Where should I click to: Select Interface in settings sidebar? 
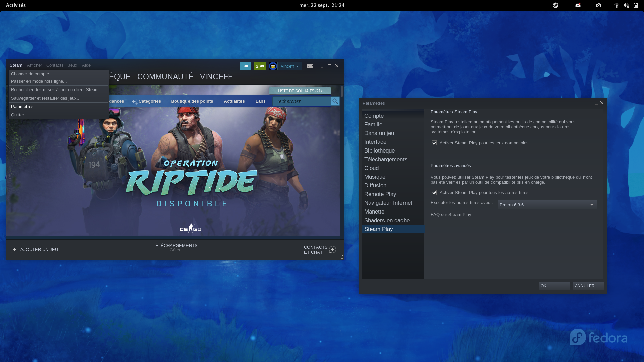tap(393, 142)
